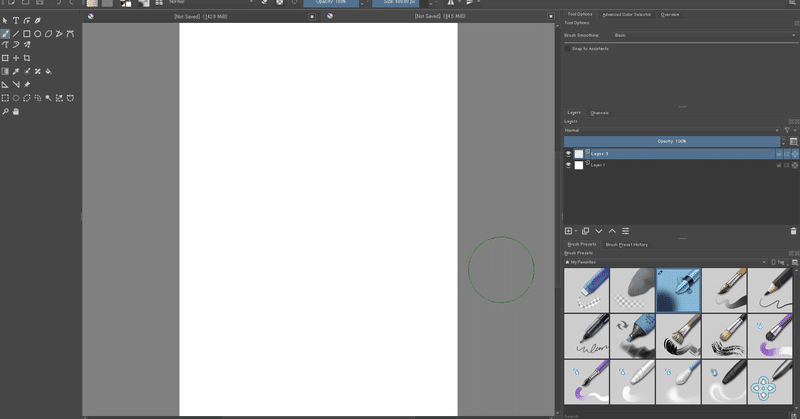Adjust the layer Opacity slider
The image size is (800, 419).
pyautogui.click(x=672, y=141)
